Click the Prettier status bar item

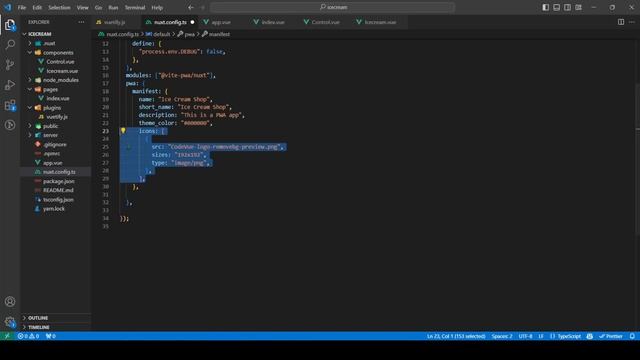tap(611, 336)
